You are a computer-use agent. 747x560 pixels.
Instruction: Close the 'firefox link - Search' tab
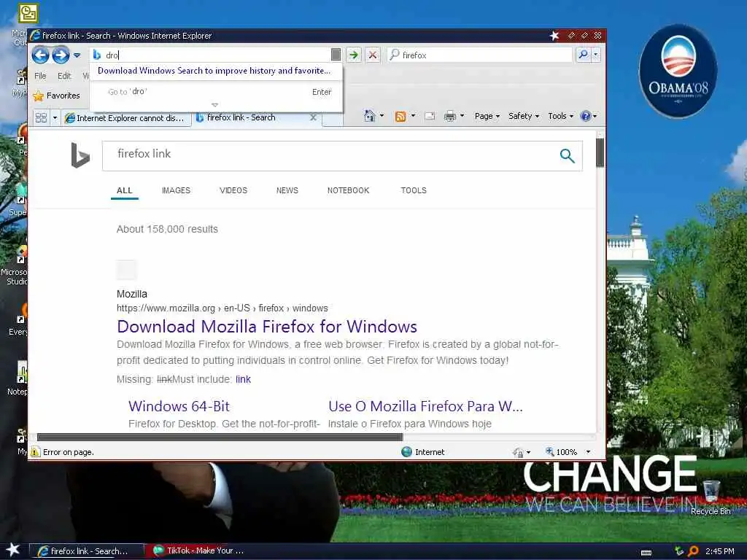[313, 117]
